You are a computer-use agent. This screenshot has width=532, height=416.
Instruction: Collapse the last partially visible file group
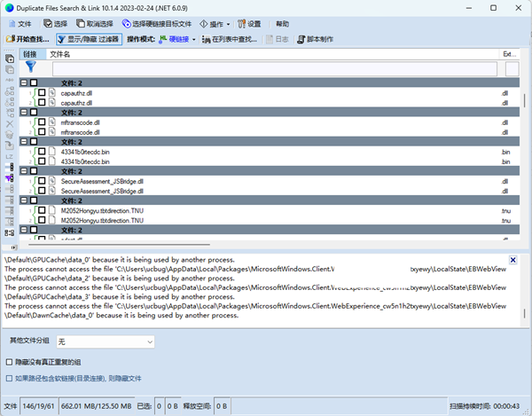pos(24,230)
